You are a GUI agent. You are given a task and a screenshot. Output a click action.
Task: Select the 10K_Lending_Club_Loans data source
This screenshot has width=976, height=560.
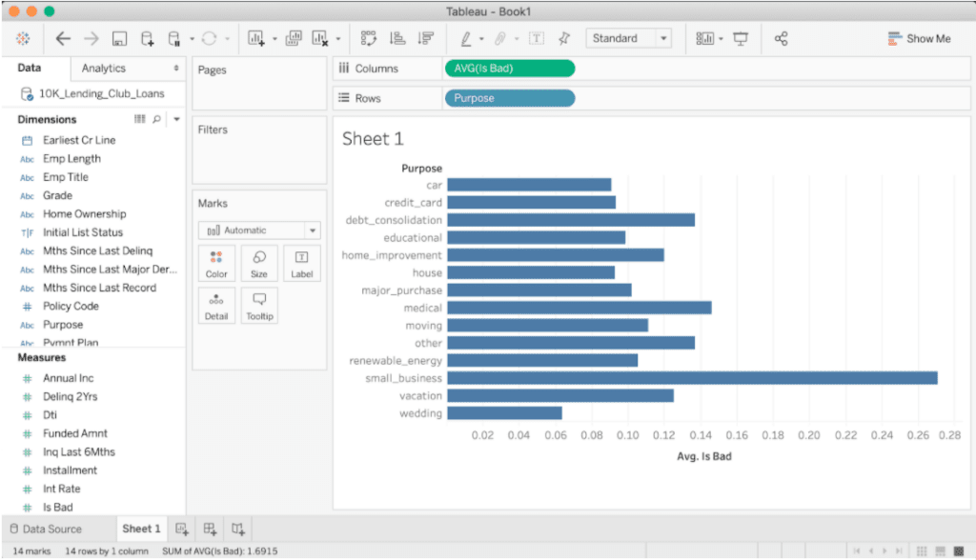(101, 93)
